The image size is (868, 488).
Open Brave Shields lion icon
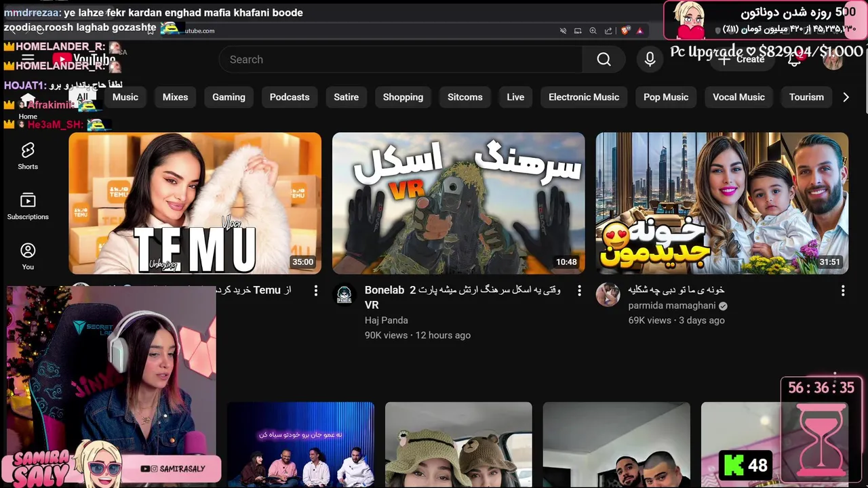tap(625, 30)
